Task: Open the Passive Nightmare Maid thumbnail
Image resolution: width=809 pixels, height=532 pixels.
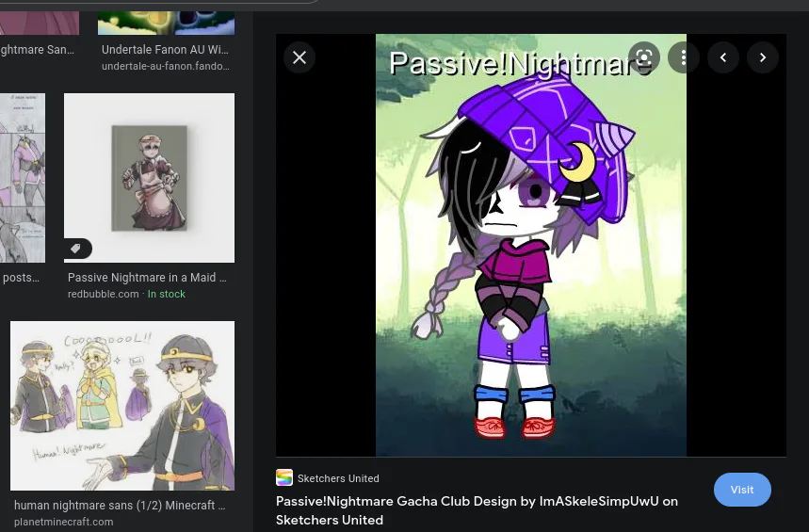Action: pos(149,178)
